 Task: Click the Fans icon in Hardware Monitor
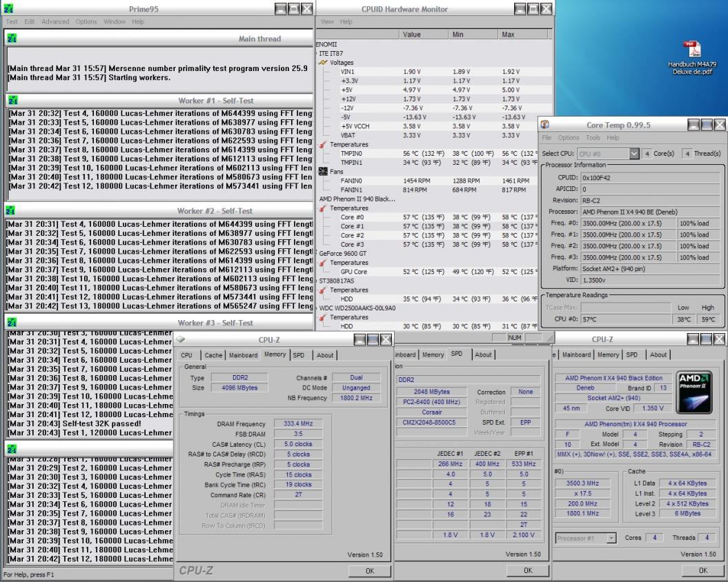coord(323,171)
